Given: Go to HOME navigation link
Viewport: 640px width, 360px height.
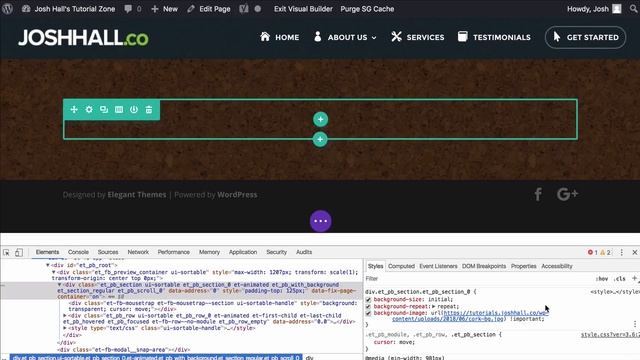Looking at the screenshot, I should coord(280,37).
